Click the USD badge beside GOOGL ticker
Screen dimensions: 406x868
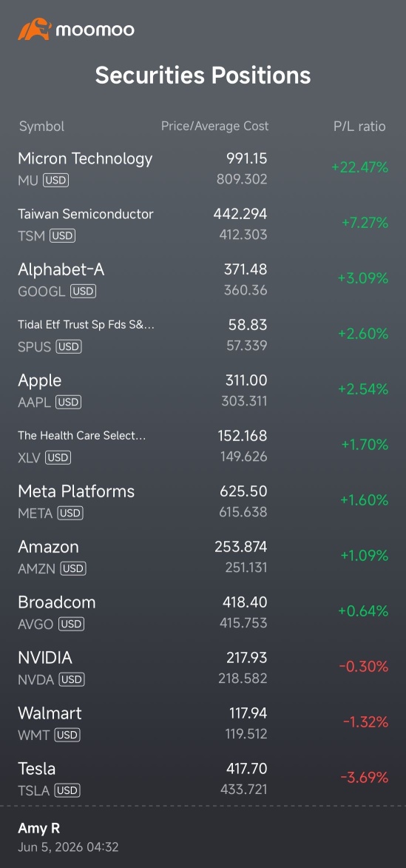tap(83, 291)
